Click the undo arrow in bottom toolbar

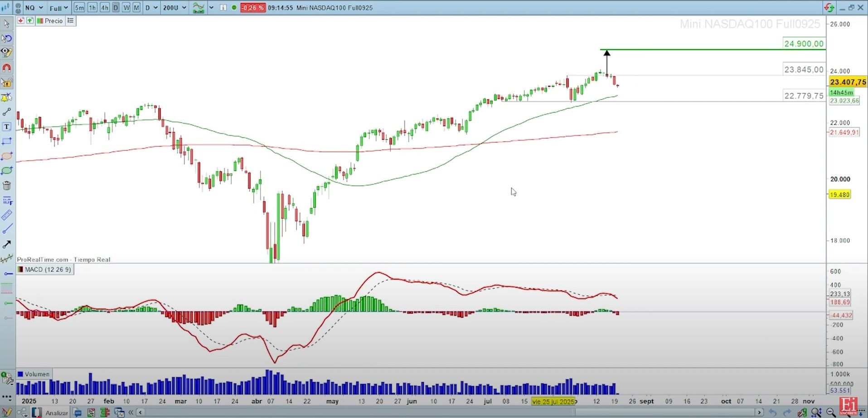[773, 412]
